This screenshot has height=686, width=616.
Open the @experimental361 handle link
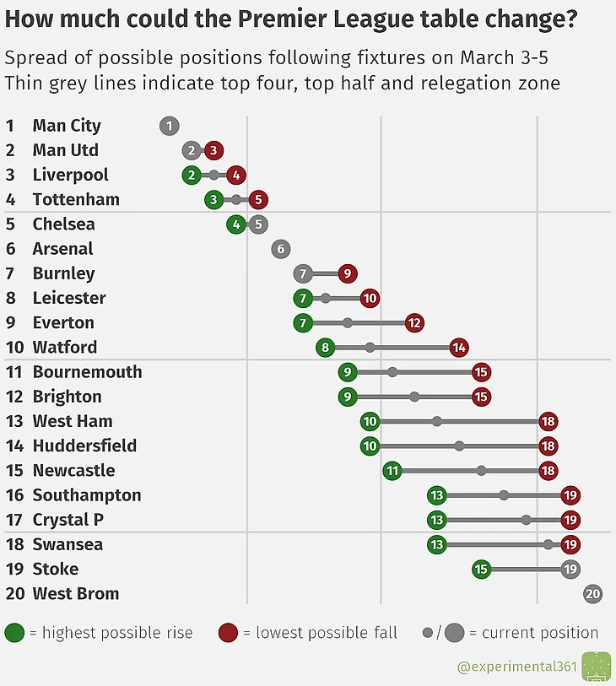point(516,667)
